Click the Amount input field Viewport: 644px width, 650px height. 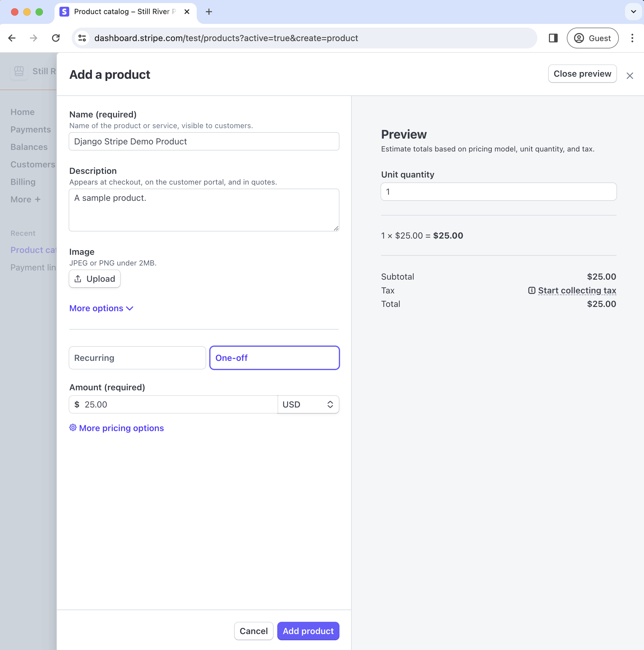[x=173, y=404]
